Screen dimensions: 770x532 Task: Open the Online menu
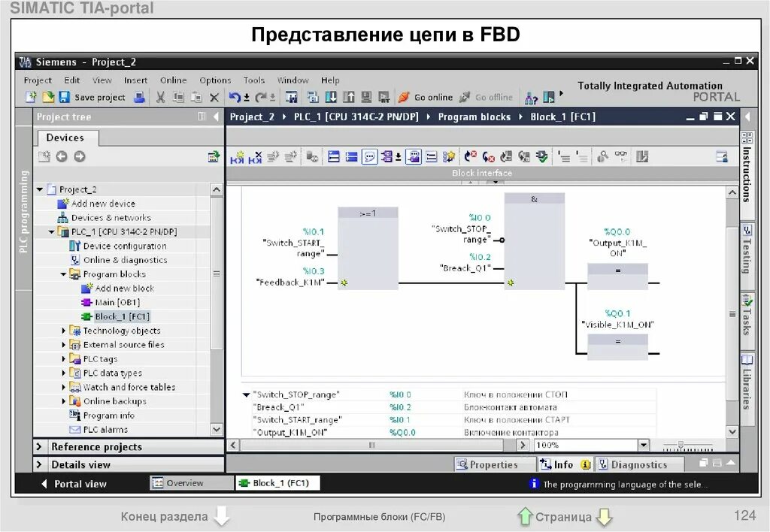point(174,80)
